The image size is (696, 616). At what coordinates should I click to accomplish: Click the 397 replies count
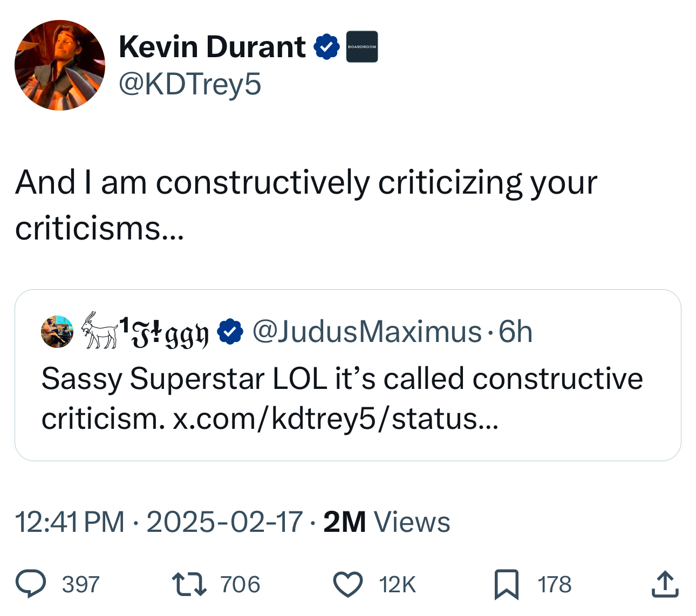(81, 585)
